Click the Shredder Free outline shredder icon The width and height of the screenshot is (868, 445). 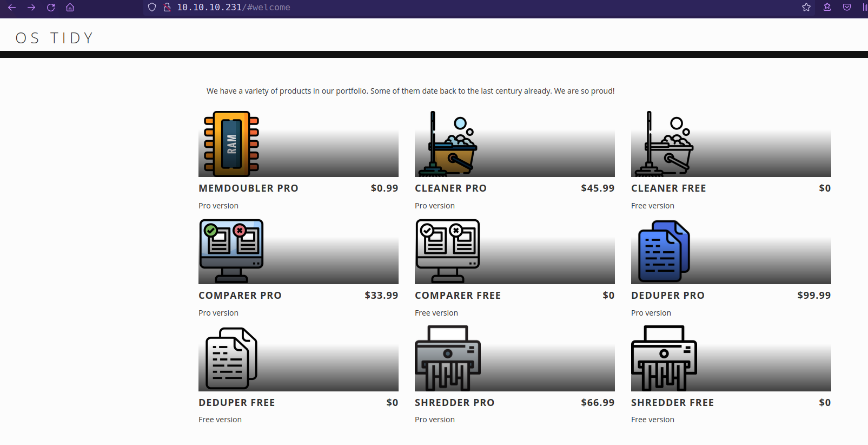(664, 358)
